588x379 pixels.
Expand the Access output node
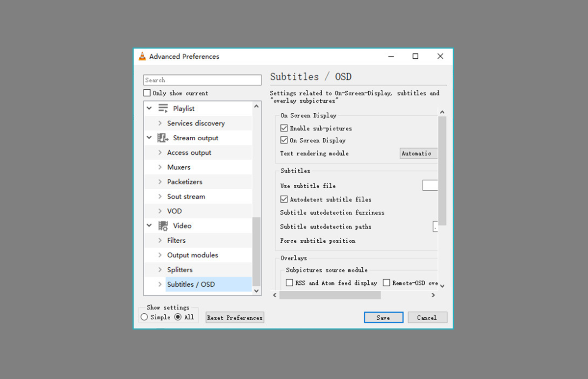[160, 152]
